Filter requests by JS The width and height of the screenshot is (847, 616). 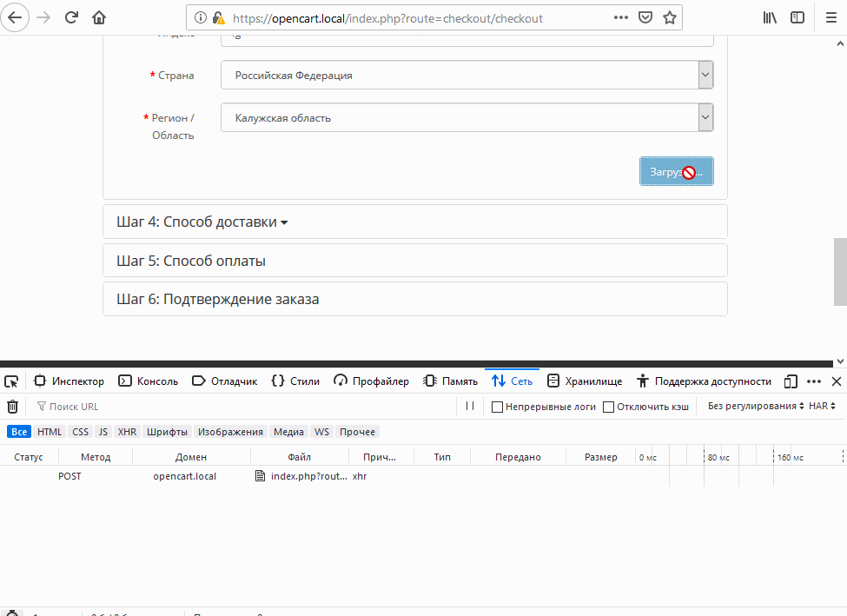[x=103, y=432]
